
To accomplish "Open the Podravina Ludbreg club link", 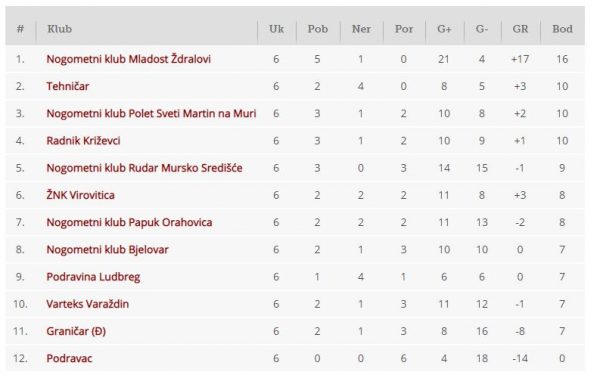I will [93, 277].
